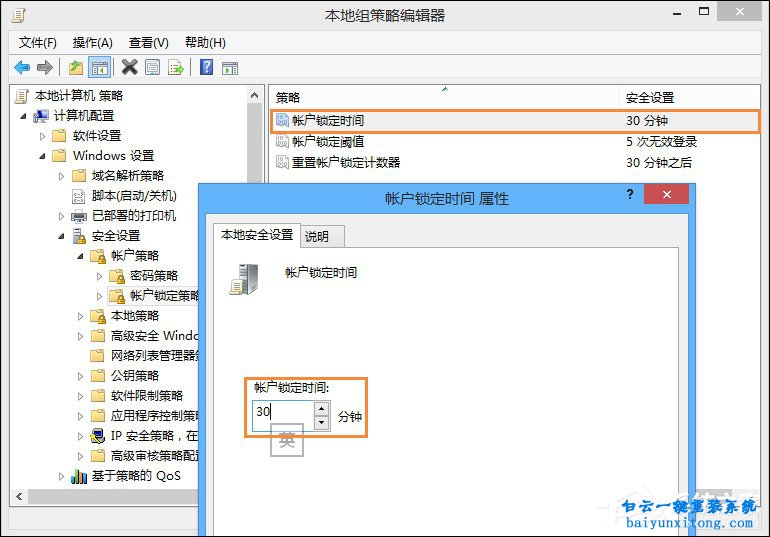Screen dimensions: 770x537
Task: Toggle the Show/Hide console tree icon
Action: [100, 68]
